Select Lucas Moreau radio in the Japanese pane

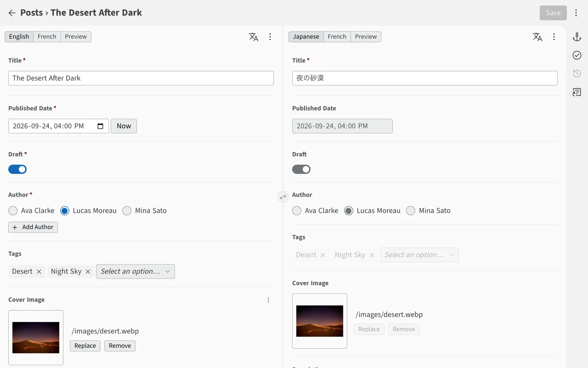pyautogui.click(x=348, y=211)
